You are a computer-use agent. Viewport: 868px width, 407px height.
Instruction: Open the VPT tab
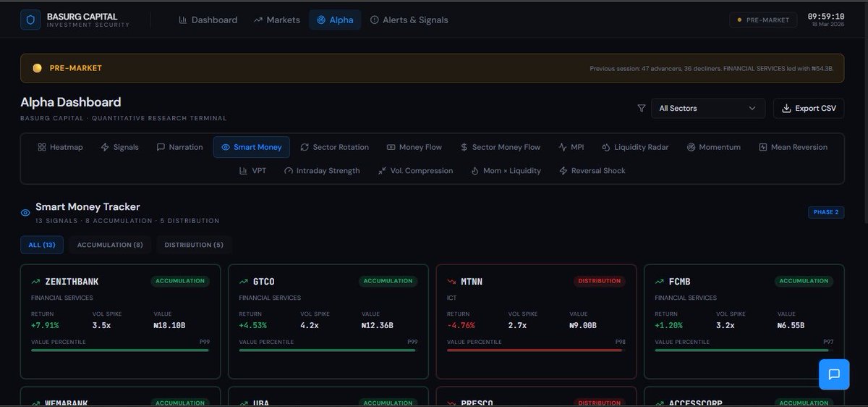pyautogui.click(x=252, y=171)
